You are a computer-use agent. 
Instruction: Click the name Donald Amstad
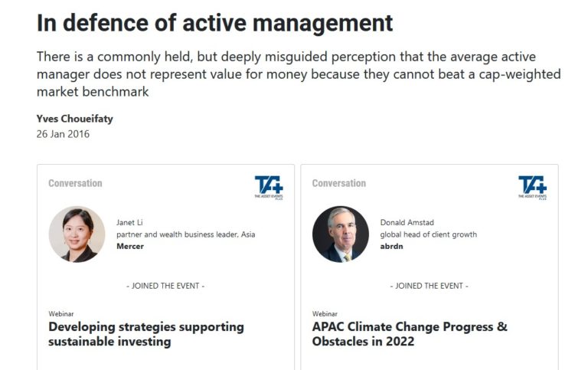(x=407, y=223)
